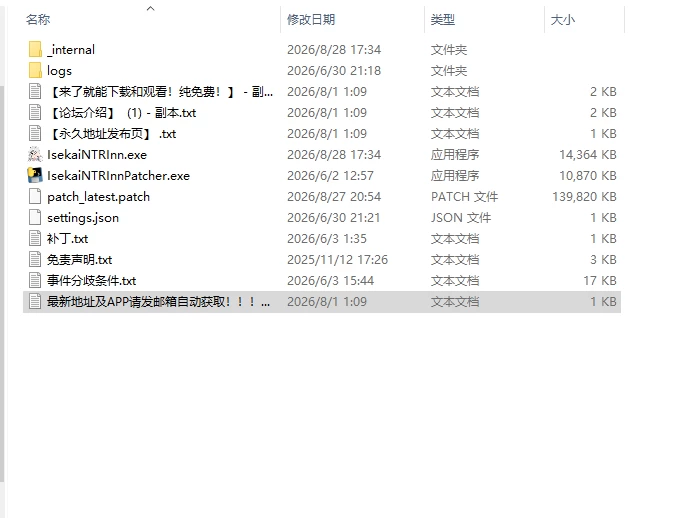Click the vertical scrollbar at the left edge
The image size is (694, 518).
(x=2, y=283)
